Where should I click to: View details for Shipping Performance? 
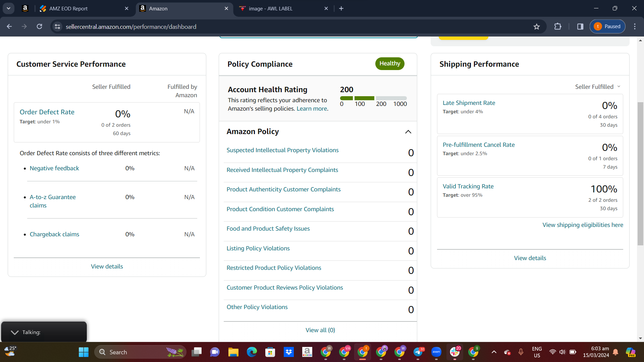click(x=530, y=258)
